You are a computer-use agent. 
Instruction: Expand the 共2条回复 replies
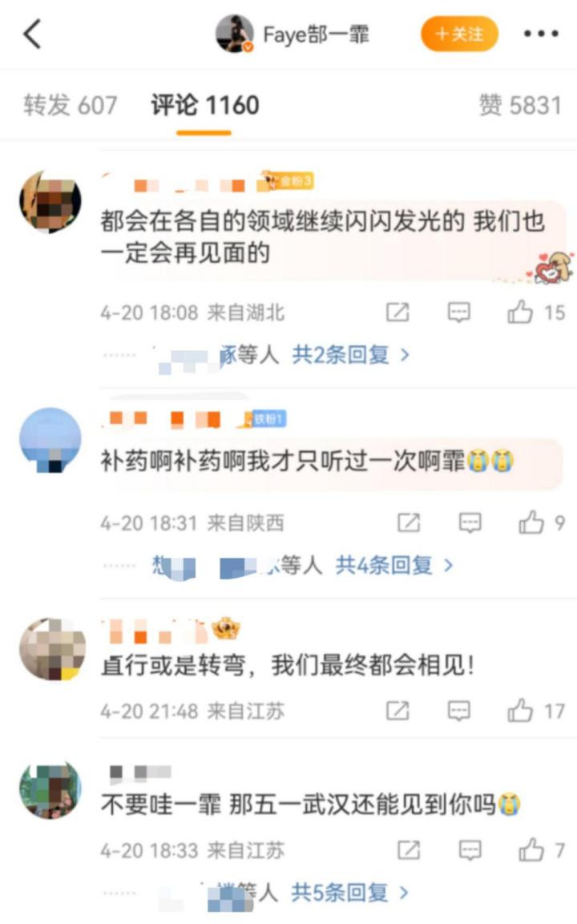click(x=351, y=355)
